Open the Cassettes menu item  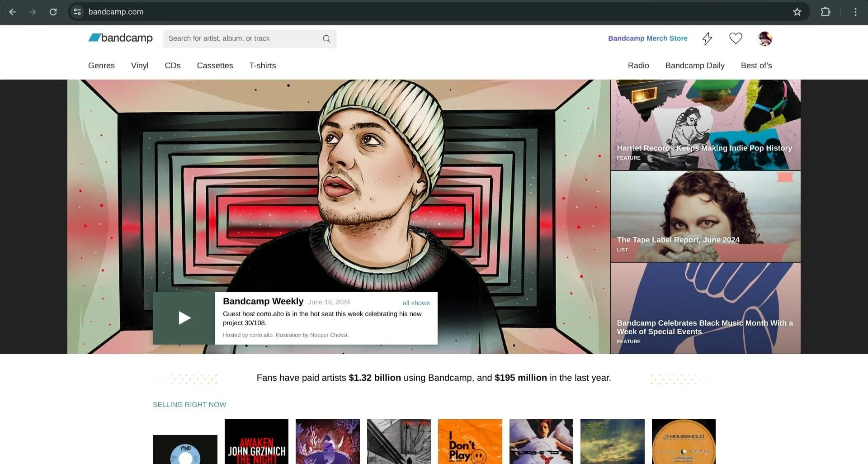215,66
